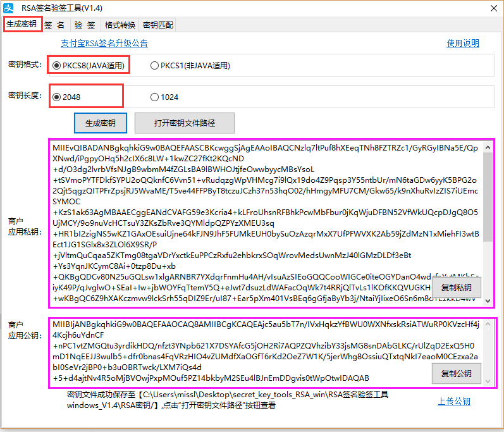Set key length to 1024
Viewport: 504px width, 432px height.
[154, 97]
